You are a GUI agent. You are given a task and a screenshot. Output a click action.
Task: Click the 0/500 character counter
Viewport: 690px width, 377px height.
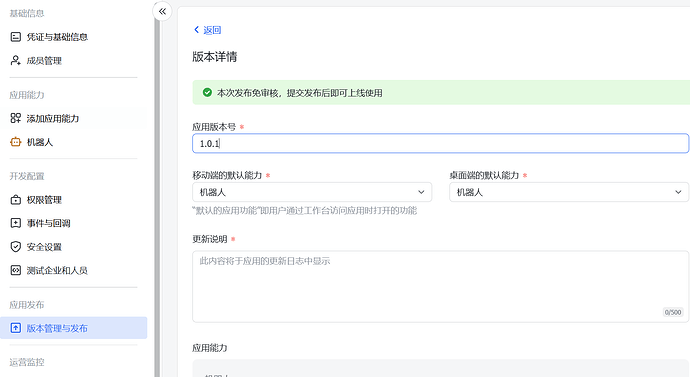673,312
